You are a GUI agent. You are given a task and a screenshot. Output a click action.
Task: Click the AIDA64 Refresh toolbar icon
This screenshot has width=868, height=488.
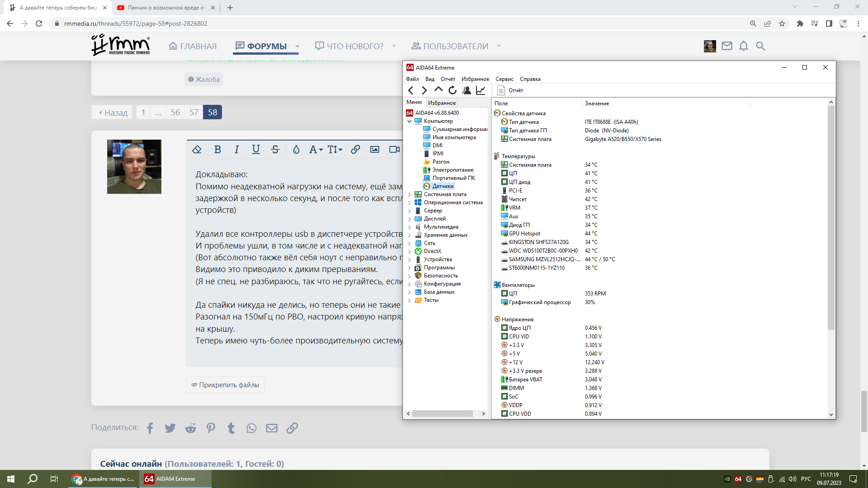(x=453, y=90)
